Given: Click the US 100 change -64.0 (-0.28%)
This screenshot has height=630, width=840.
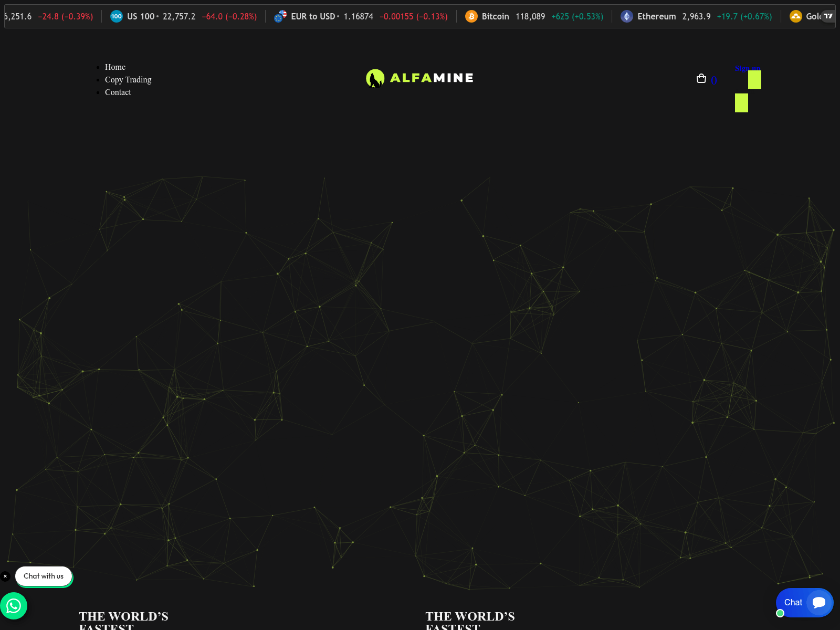Looking at the screenshot, I should pyautogui.click(x=229, y=16).
